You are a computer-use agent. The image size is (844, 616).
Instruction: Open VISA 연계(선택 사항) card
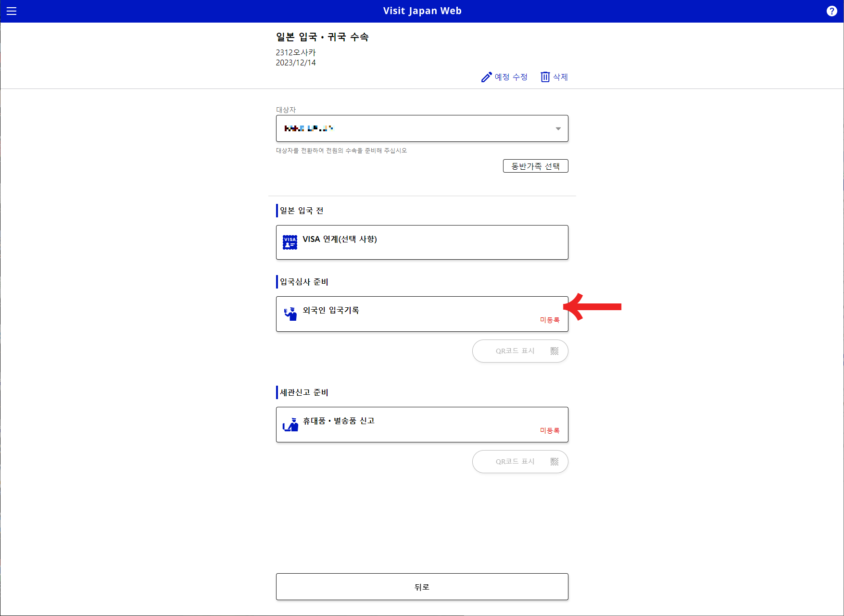(422, 242)
